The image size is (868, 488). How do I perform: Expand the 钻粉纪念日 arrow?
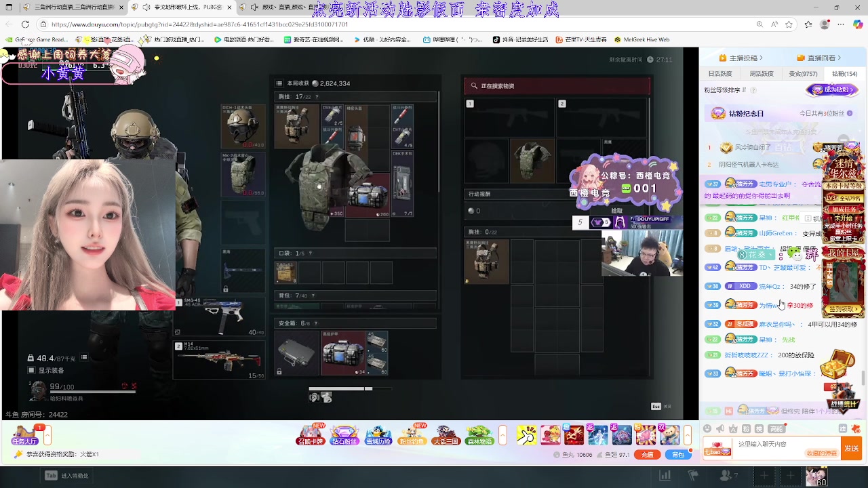pyautogui.click(x=850, y=114)
